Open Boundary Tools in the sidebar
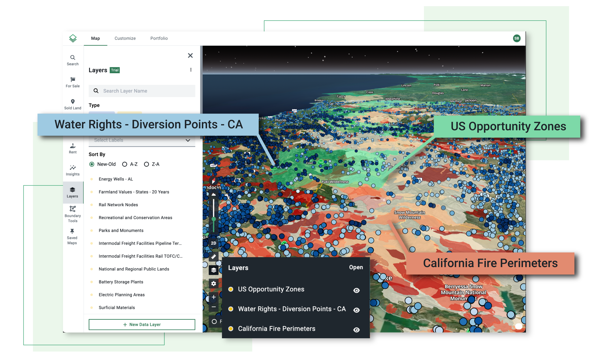Image resolution: width=589 pixels, height=364 pixels. coord(72,214)
